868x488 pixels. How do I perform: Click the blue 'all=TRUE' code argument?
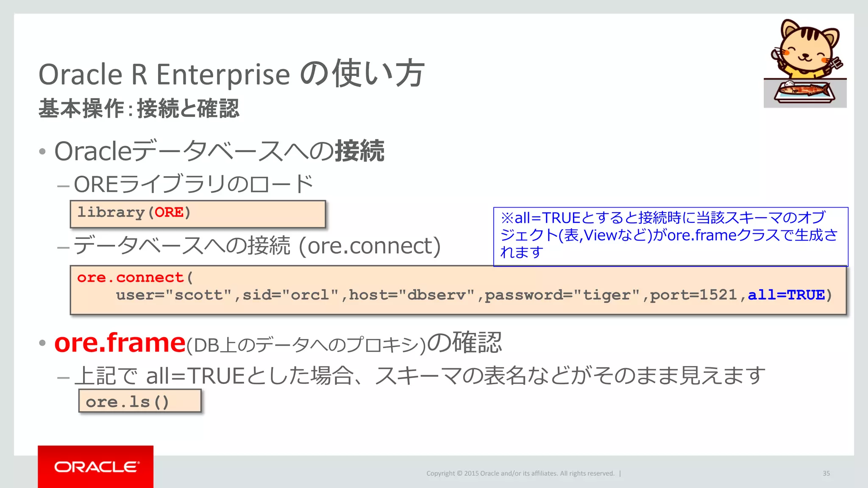(x=786, y=295)
